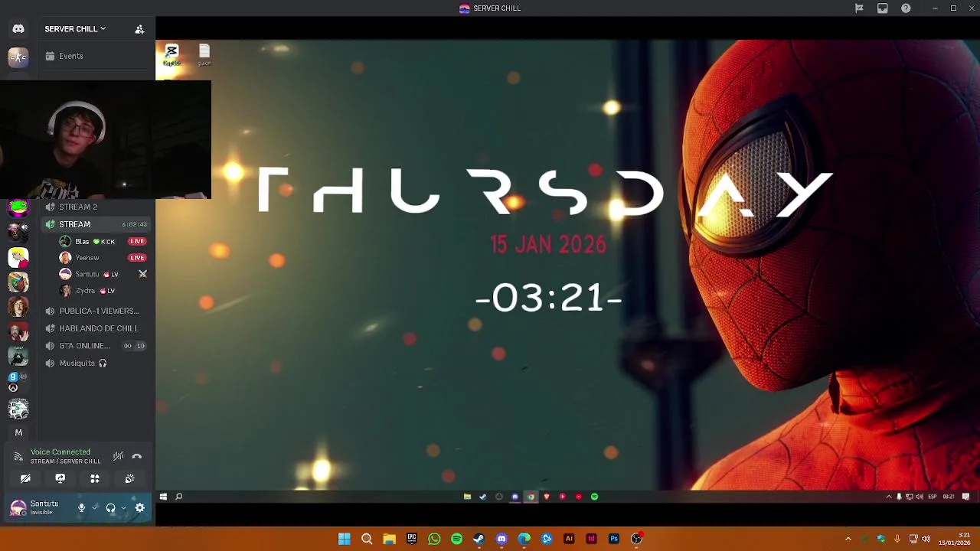This screenshot has width=980, height=551.
Task: Toggle noise suppression icon
Action: tap(118, 457)
